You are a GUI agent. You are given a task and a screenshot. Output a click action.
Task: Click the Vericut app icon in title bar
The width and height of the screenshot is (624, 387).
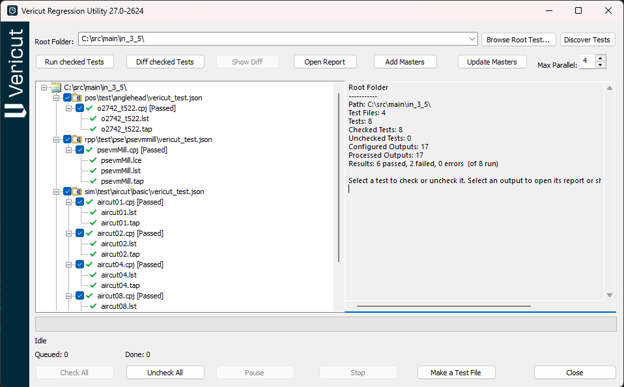click(x=12, y=11)
